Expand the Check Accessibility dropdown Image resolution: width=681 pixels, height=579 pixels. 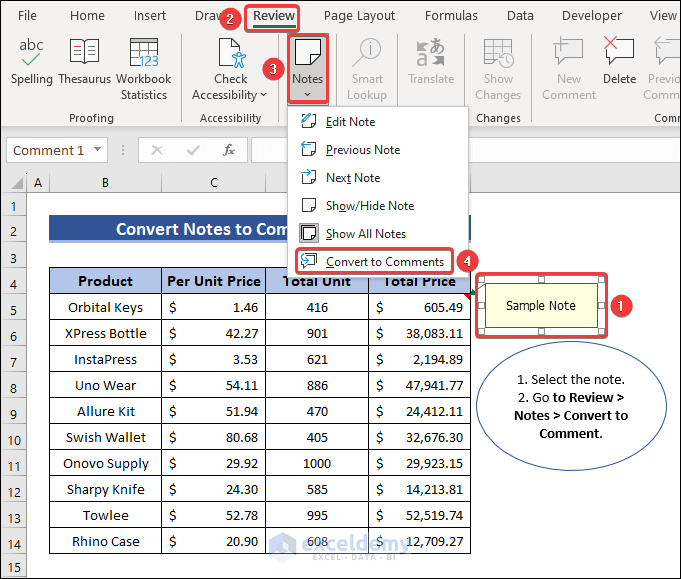pos(263,95)
